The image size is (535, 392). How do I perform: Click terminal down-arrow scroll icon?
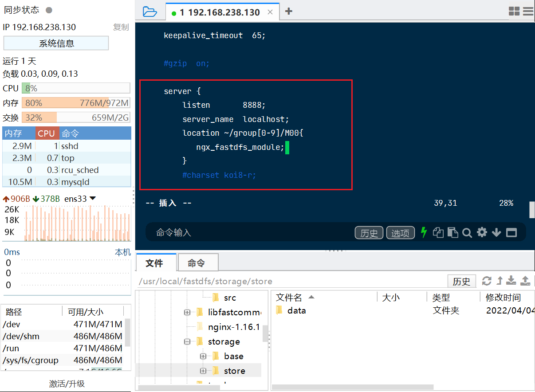(x=496, y=232)
